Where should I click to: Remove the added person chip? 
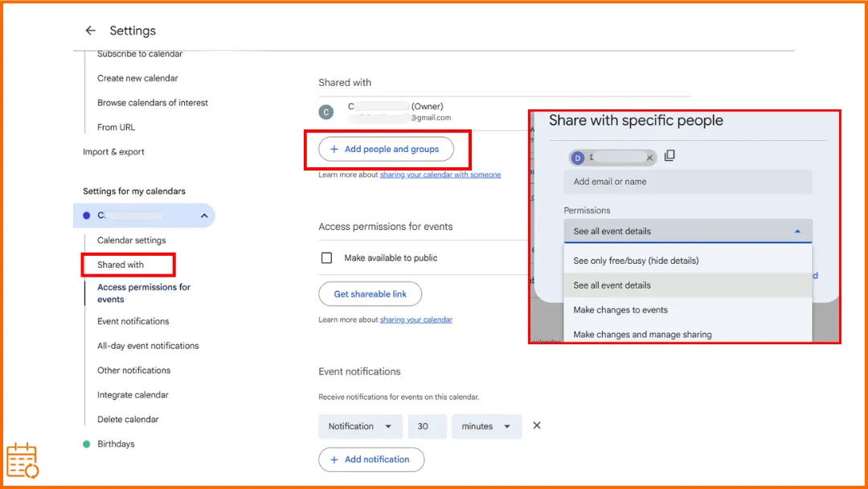coord(649,158)
